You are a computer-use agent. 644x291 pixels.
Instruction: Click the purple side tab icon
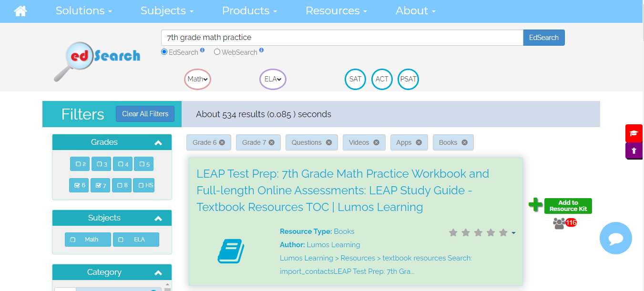(634, 151)
